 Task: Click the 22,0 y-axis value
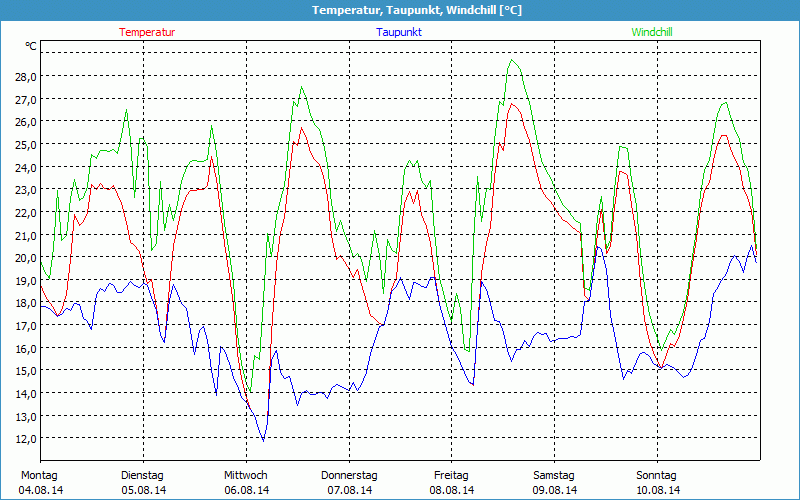click(26, 213)
